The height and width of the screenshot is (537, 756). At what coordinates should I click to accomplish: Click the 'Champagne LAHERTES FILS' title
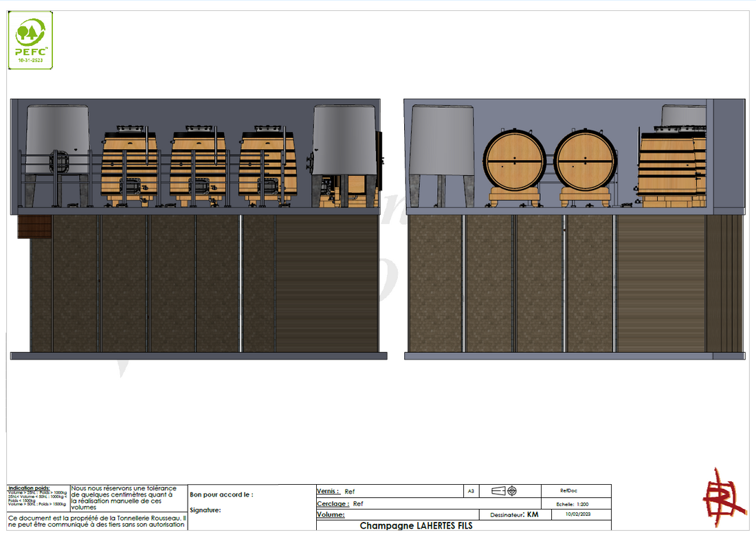[416, 525]
